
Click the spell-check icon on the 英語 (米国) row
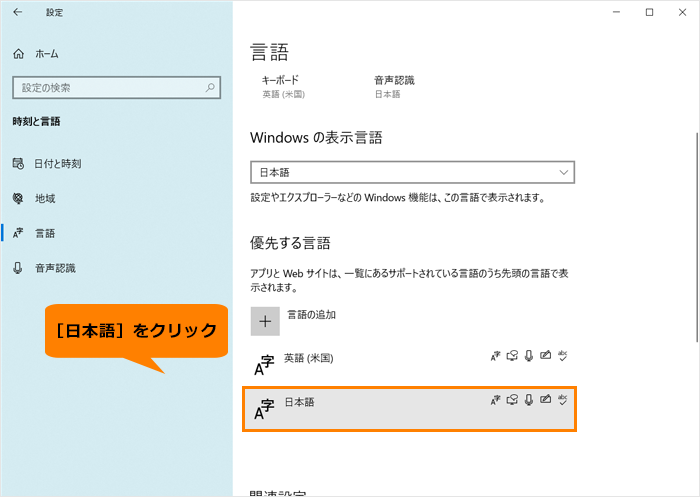pos(562,356)
